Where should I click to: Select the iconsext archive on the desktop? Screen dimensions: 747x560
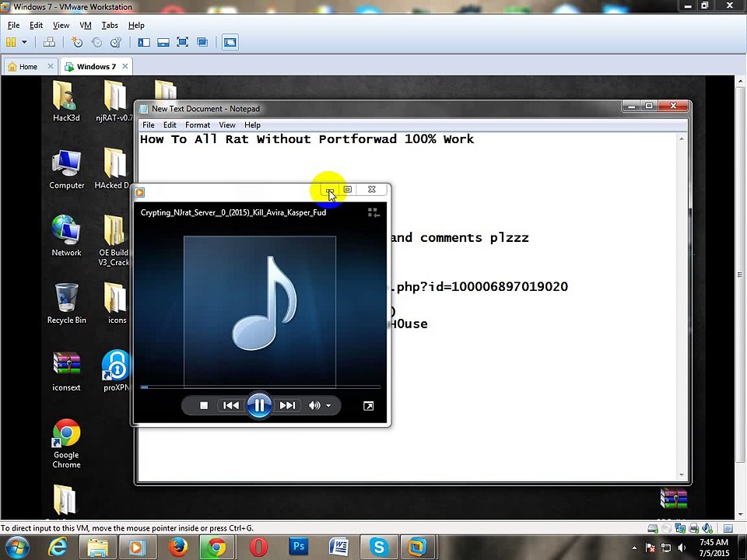66,372
